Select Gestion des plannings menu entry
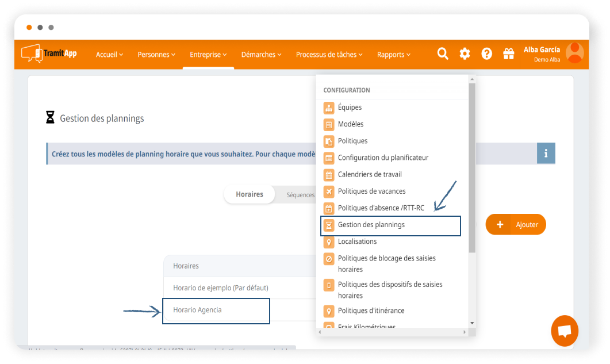610x364 pixels. (371, 225)
